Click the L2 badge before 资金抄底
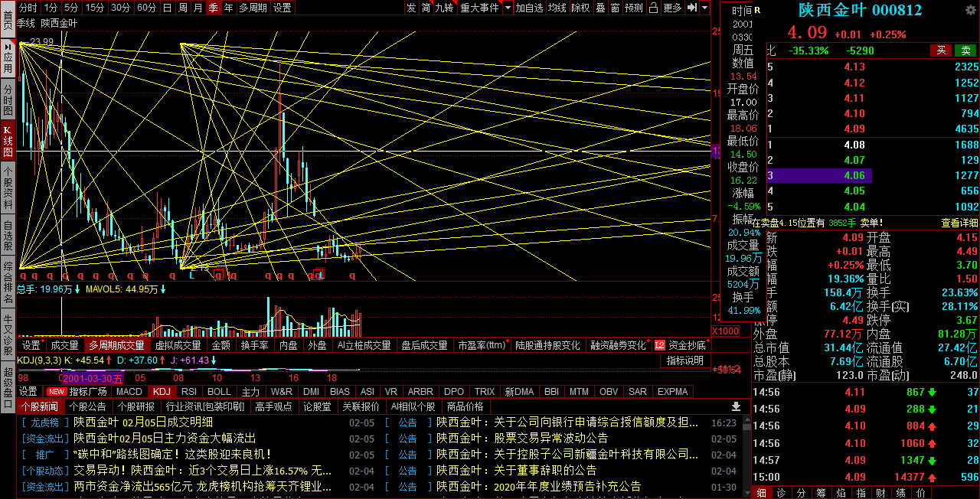The image size is (980, 499). (660, 345)
